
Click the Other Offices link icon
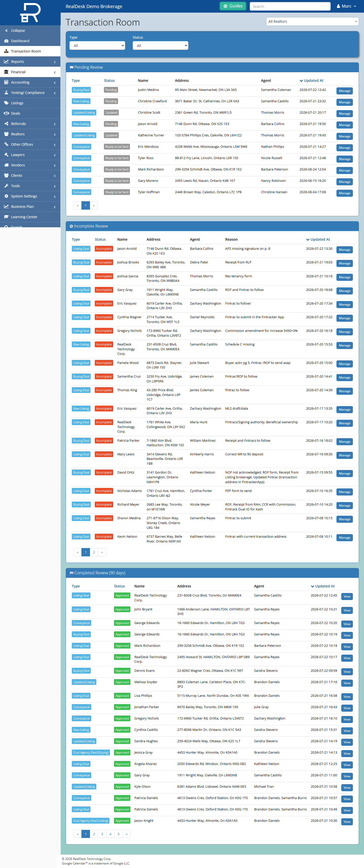tap(6, 144)
